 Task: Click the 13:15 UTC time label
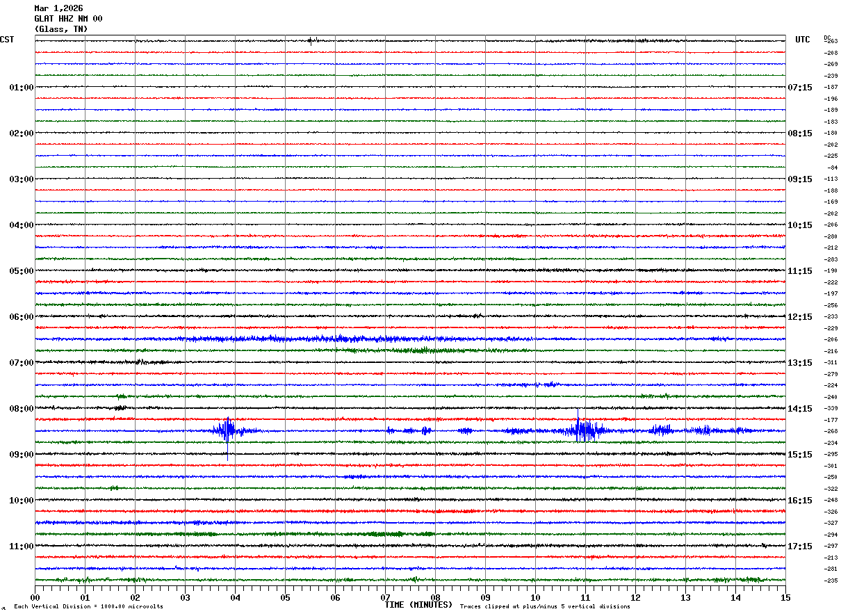[x=800, y=363]
